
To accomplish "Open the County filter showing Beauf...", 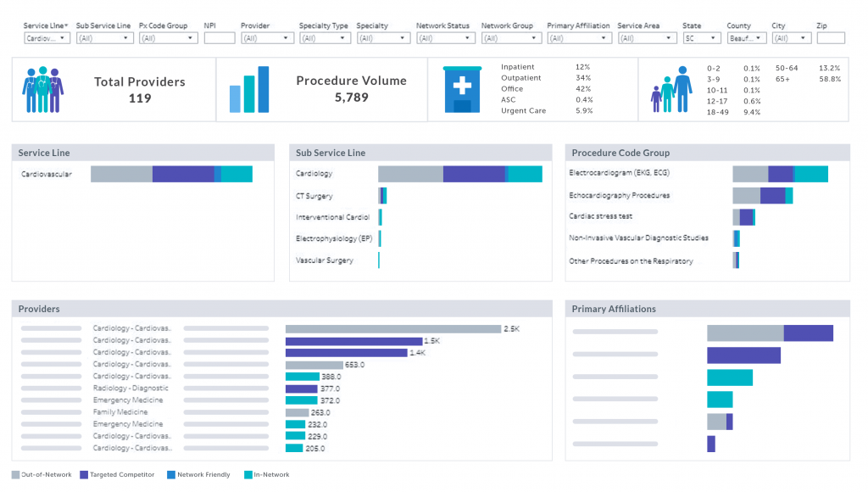I will tap(746, 37).
